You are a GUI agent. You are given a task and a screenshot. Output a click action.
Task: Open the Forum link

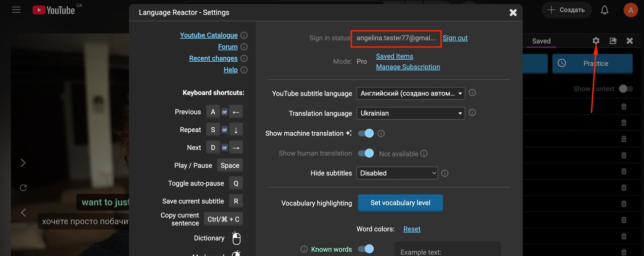click(x=228, y=47)
